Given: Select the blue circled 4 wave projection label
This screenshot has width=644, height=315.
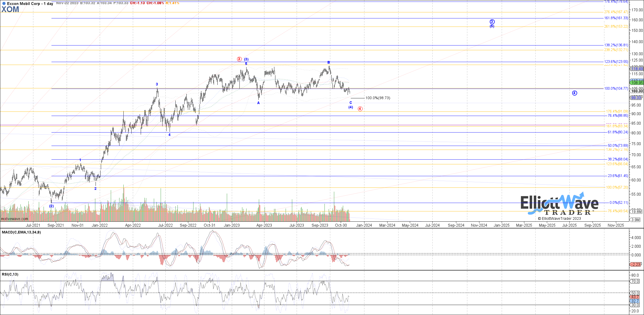Looking at the screenshot, I should [574, 93].
